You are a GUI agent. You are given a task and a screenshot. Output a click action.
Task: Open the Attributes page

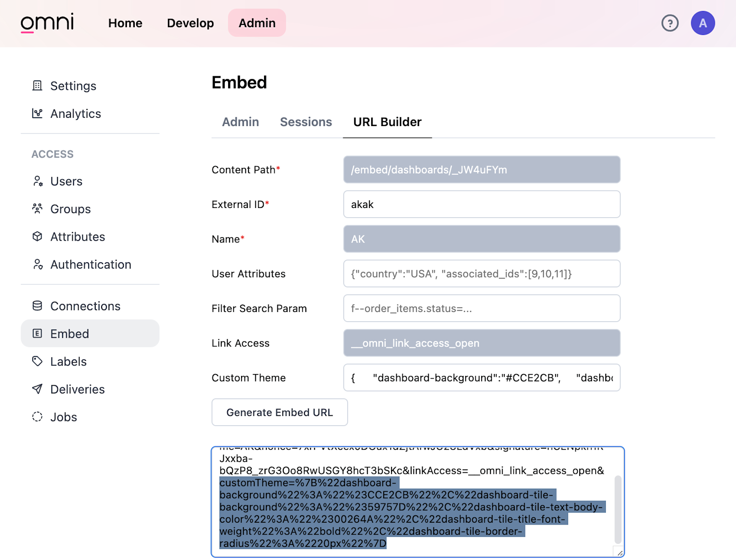(77, 237)
